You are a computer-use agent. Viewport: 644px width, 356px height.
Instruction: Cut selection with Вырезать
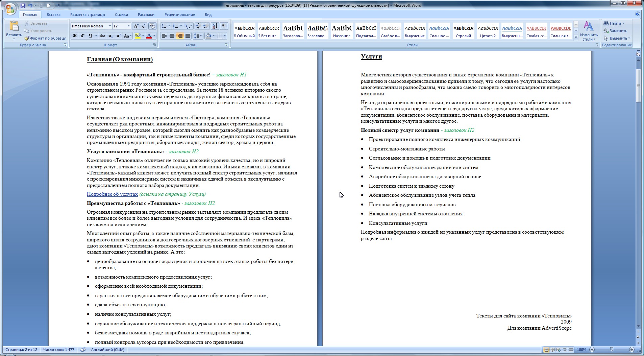36,23
